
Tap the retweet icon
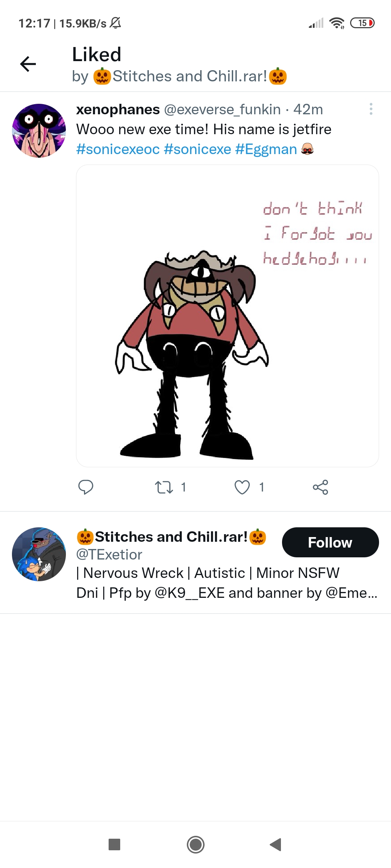pos(164,487)
